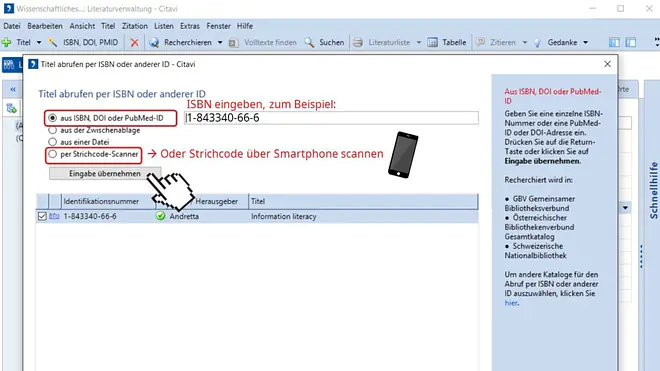Click the 'hier' link in help panel

click(x=511, y=303)
